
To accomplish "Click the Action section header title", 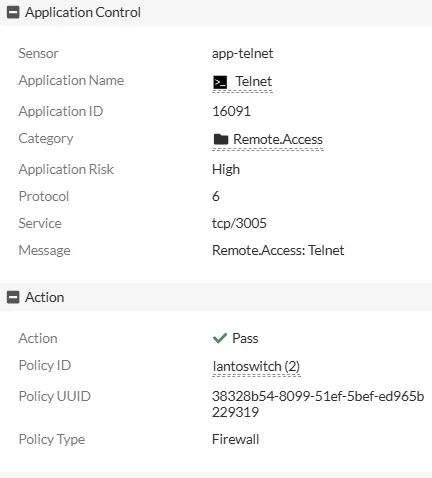I will point(45,297).
